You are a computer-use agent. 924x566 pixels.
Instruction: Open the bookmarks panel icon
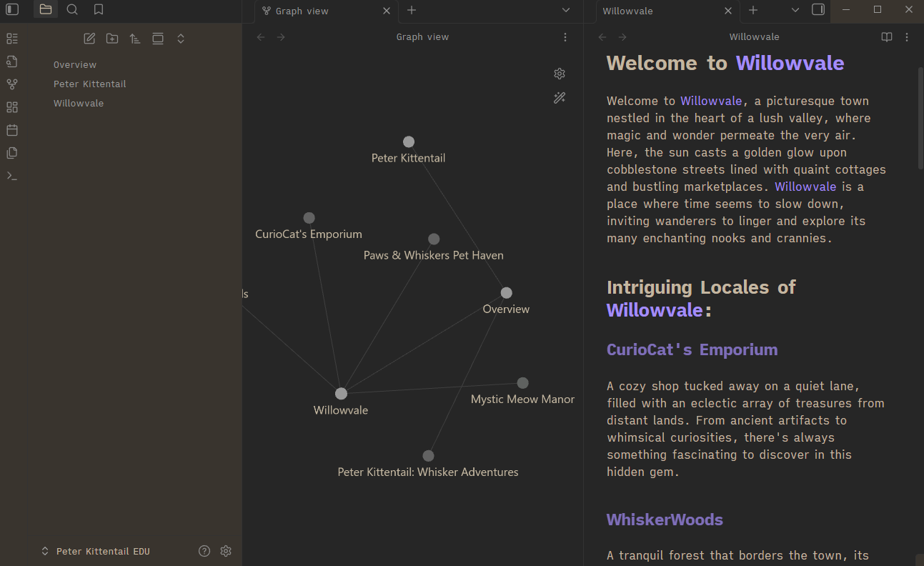pyautogui.click(x=99, y=9)
